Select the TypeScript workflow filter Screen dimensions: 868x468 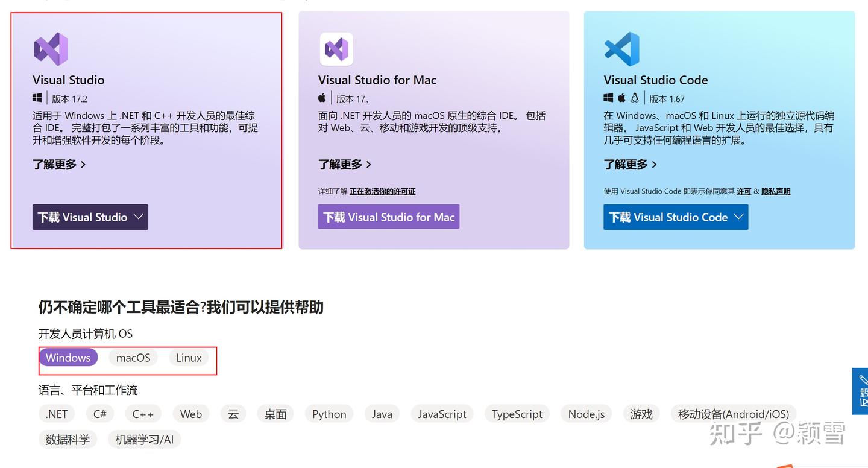pyautogui.click(x=517, y=414)
